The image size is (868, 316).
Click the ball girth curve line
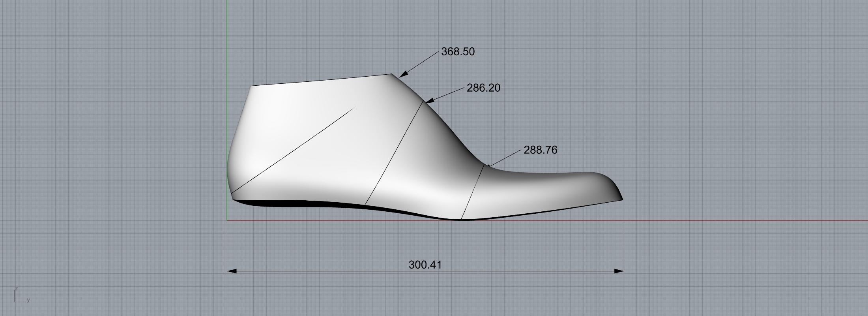[472, 192]
